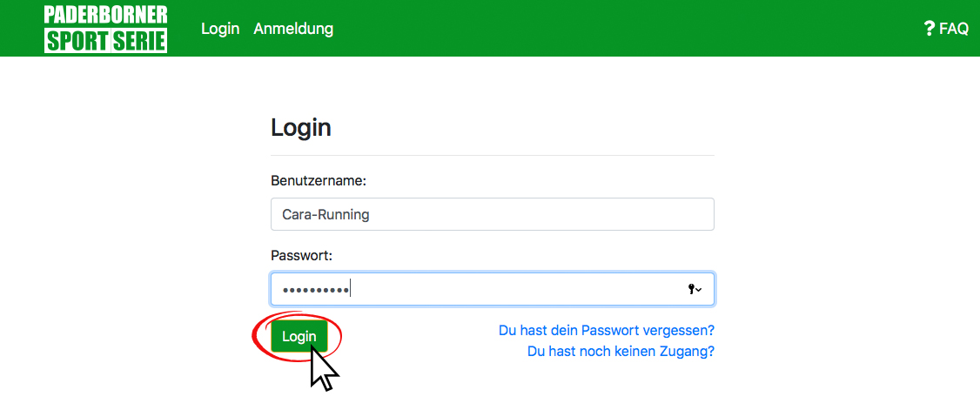Viewport: 980px width, 417px height.
Task: Open the Login page from navigation bar
Action: 220,29
